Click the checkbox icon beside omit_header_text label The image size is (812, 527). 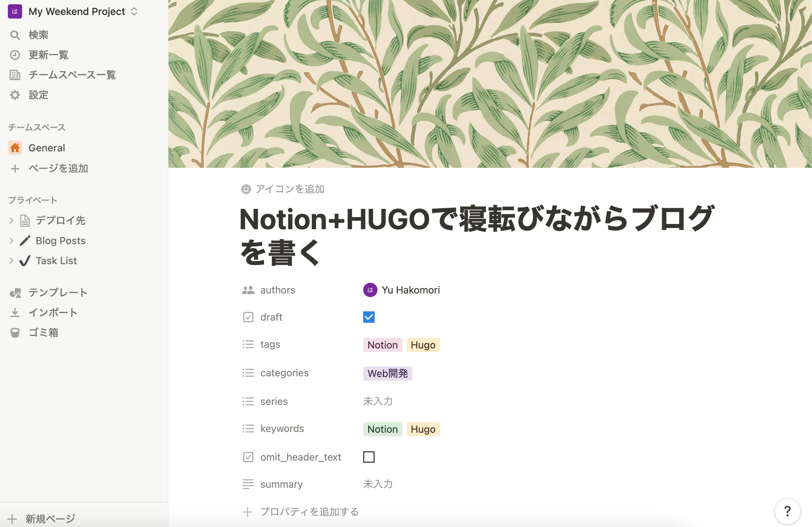[248, 457]
